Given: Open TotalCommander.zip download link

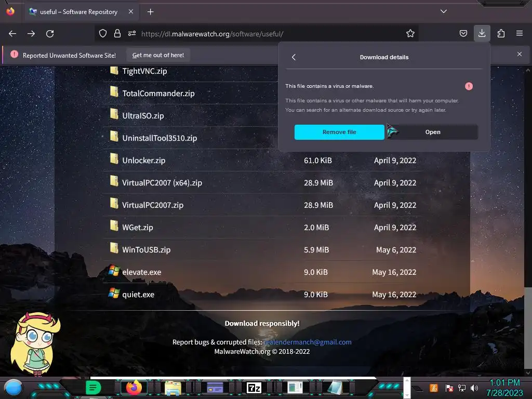Looking at the screenshot, I should 158,94.
